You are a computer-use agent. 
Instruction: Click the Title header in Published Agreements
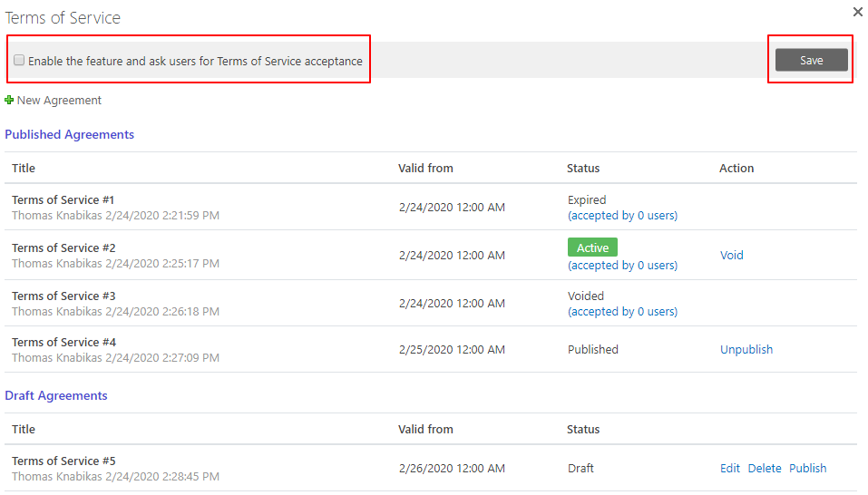coord(24,168)
